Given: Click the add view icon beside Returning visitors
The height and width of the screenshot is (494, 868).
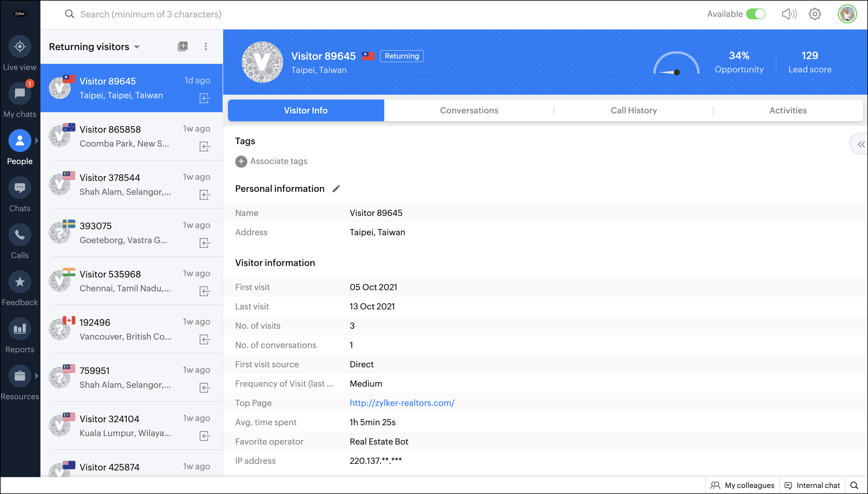Looking at the screenshot, I should (182, 46).
